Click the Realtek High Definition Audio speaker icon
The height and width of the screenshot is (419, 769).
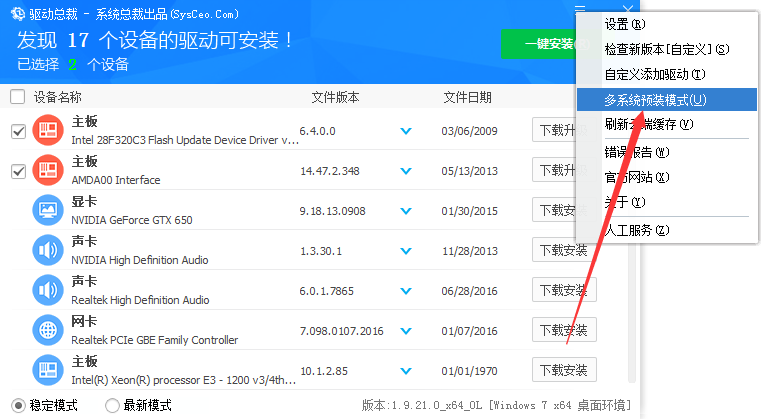(48, 290)
